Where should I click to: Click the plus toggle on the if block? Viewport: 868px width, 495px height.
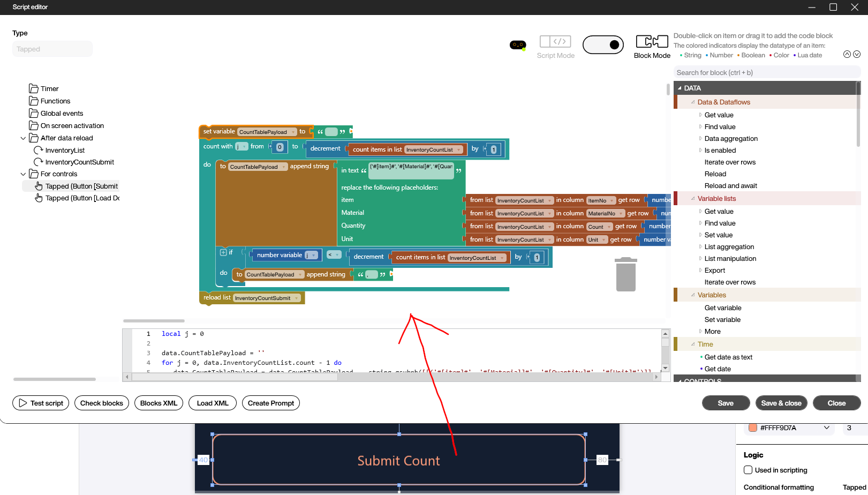(223, 252)
